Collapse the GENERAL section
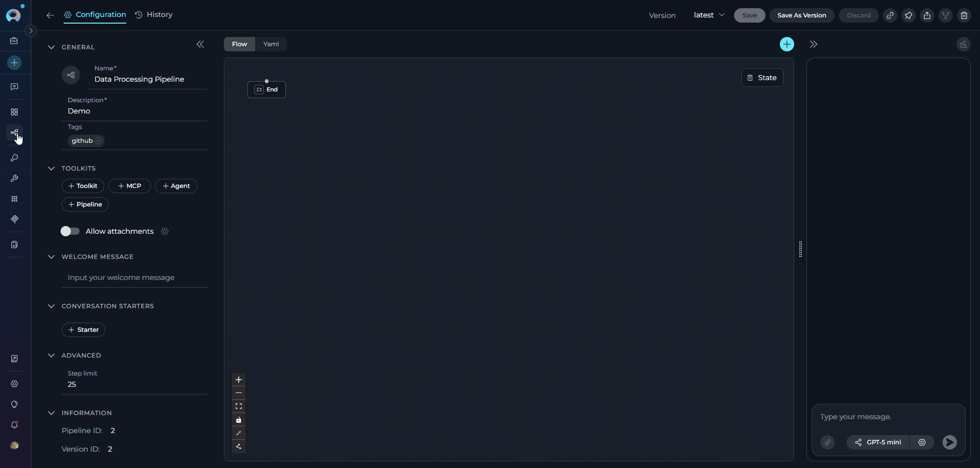Viewport: 980px width, 468px height. (x=51, y=47)
